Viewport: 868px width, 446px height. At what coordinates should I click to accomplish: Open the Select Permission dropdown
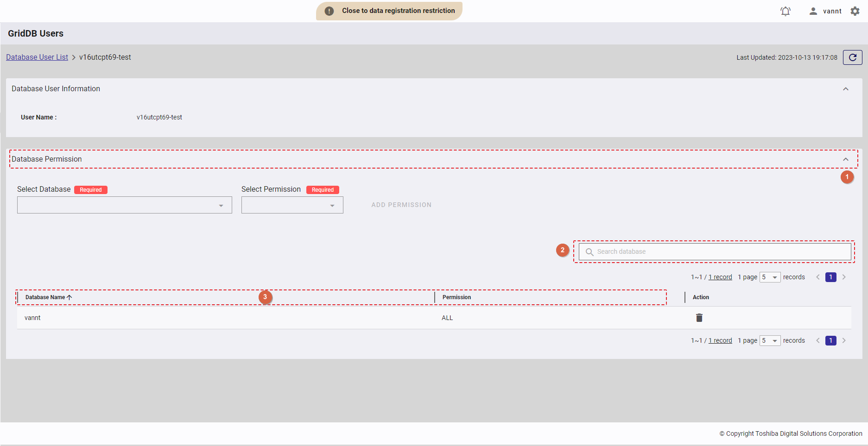[292, 205]
